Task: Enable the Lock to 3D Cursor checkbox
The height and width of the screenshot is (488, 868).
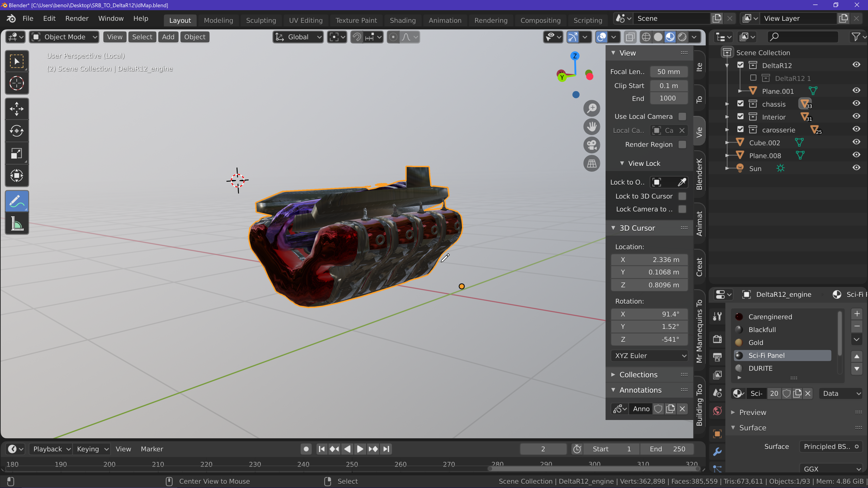Action: click(682, 196)
